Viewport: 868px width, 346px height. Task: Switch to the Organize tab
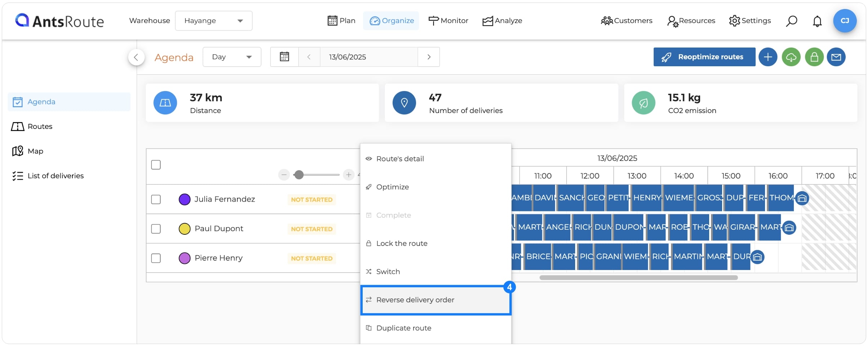391,21
